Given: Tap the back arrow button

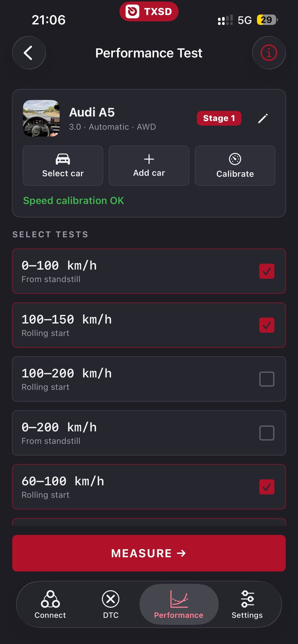Looking at the screenshot, I should [x=29, y=53].
